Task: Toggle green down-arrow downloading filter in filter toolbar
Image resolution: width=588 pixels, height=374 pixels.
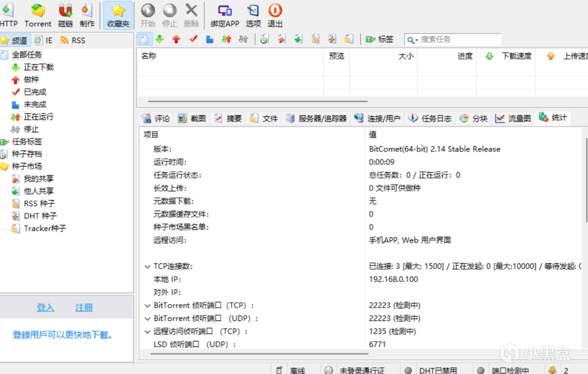Action: 159,39
